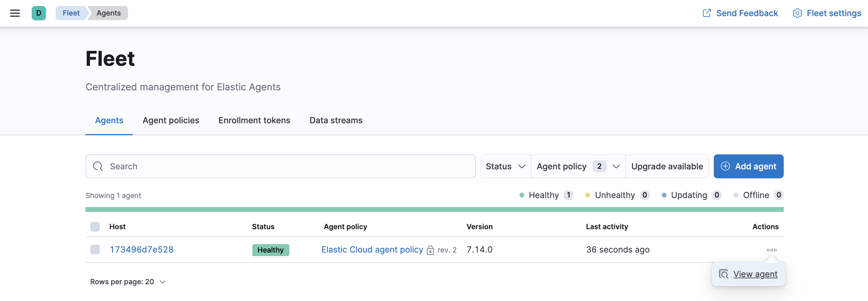
Task: Open the Agent policy filter dropdown
Action: tap(578, 166)
